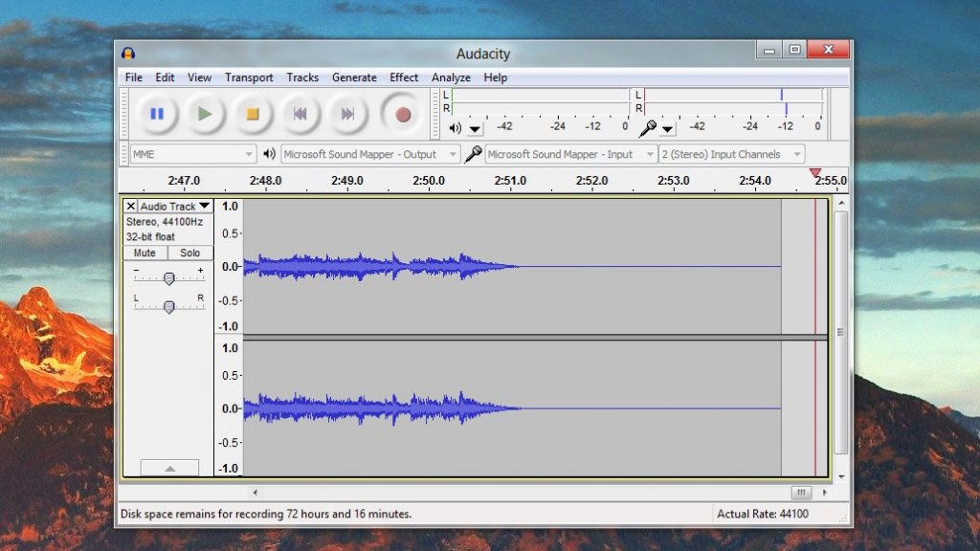Image resolution: width=980 pixels, height=551 pixels.
Task: Skip to start of the track
Action: coord(300,115)
